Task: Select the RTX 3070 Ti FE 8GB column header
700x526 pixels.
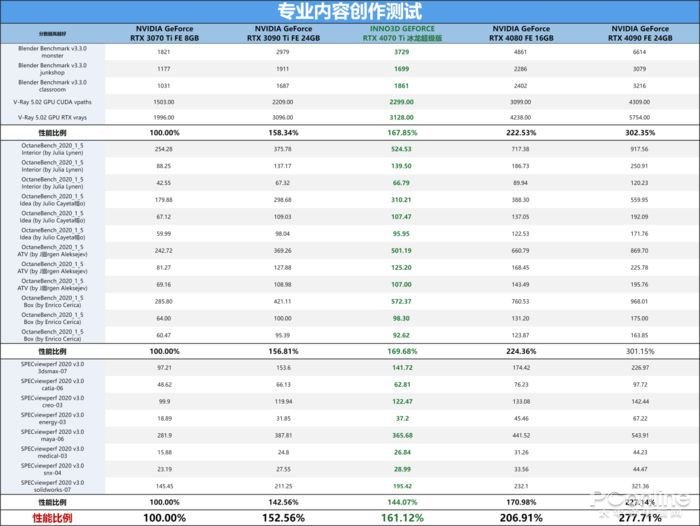Action: tap(164, 33)
